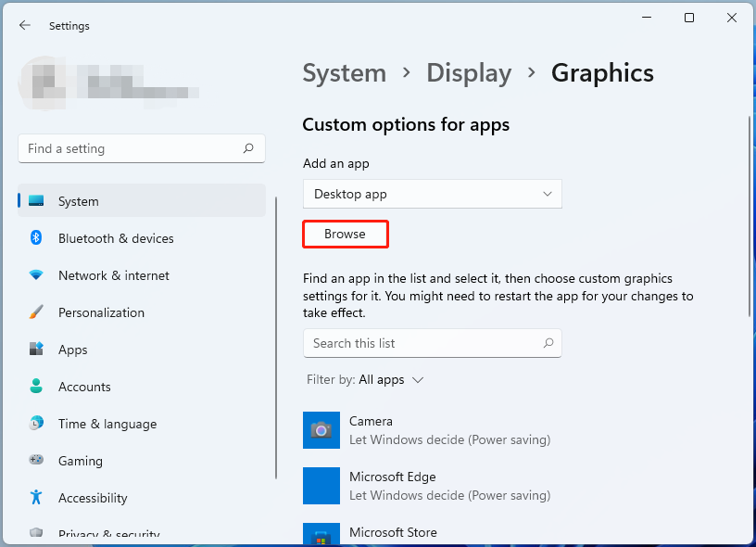Open the Apps settings section
The image size is (756, 547).
click(72, 350)
